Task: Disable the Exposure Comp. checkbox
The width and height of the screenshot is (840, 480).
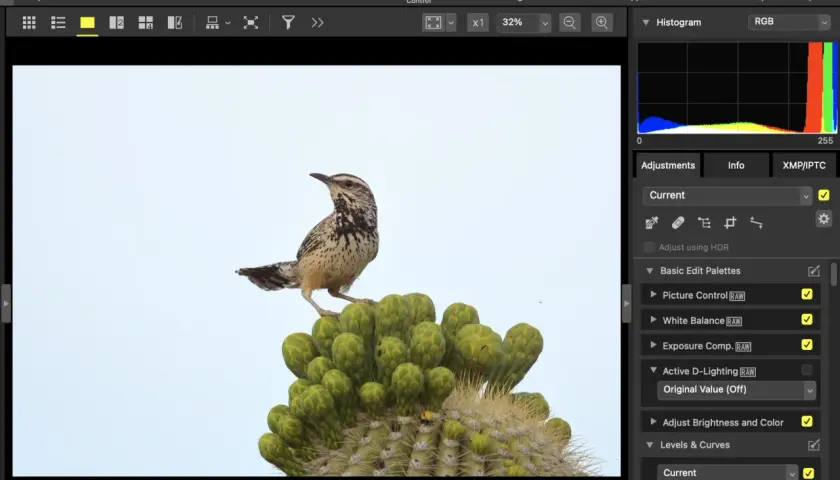Action: (x=807, y=344)
